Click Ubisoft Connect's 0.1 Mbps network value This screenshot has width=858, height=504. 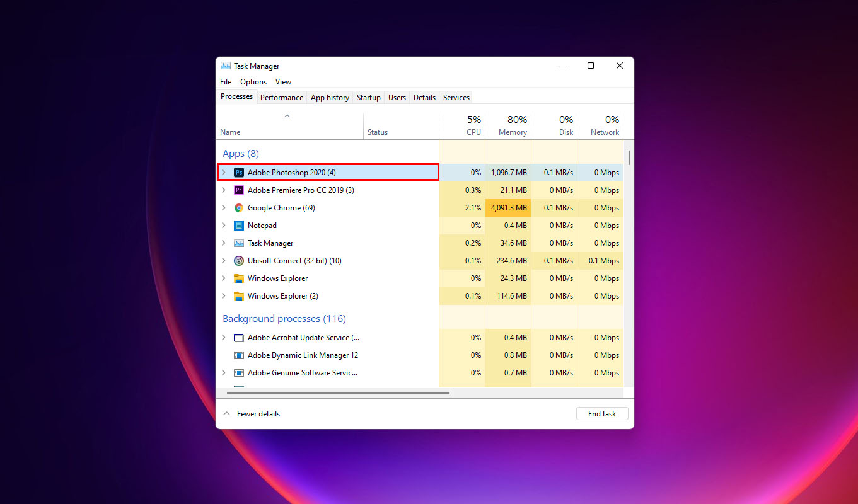coord(603,260)
